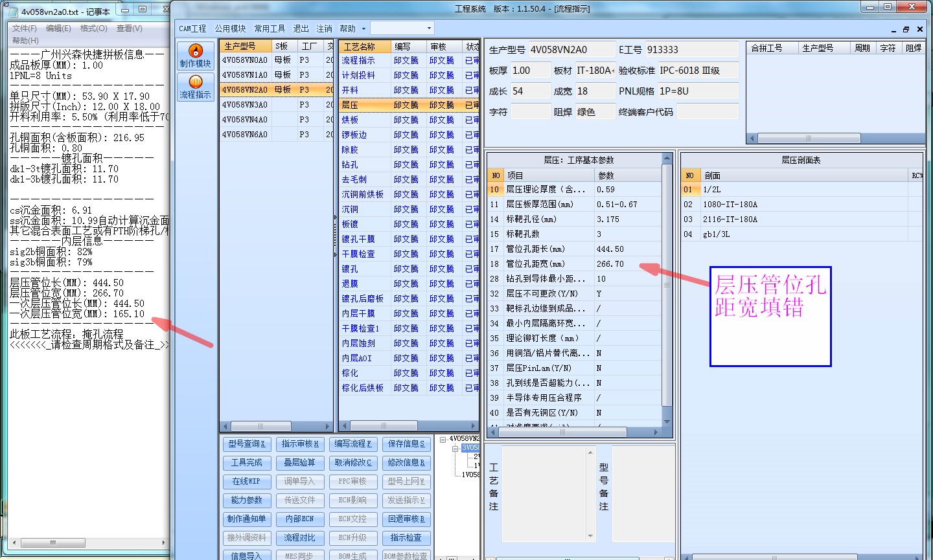Select the 钻孔 process row
Viewport: 933px width, 560px height.
409,164
